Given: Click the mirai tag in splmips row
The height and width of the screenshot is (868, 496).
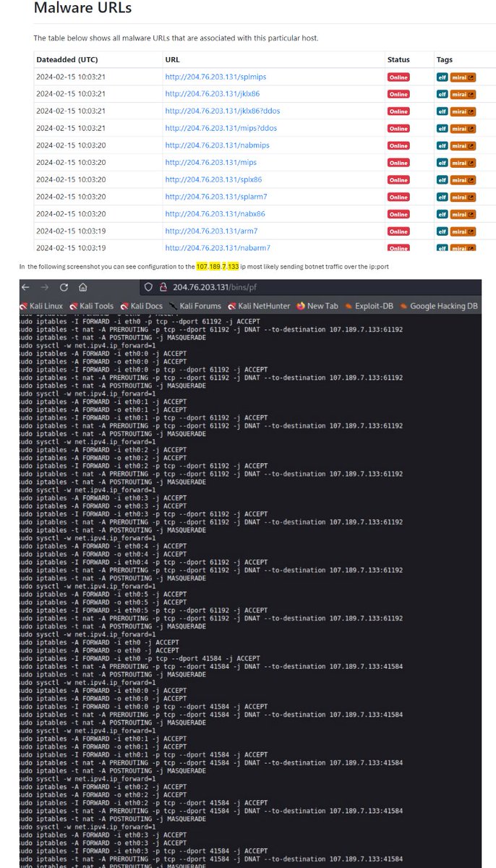Looking at the screenshot, I should point(463,77).
